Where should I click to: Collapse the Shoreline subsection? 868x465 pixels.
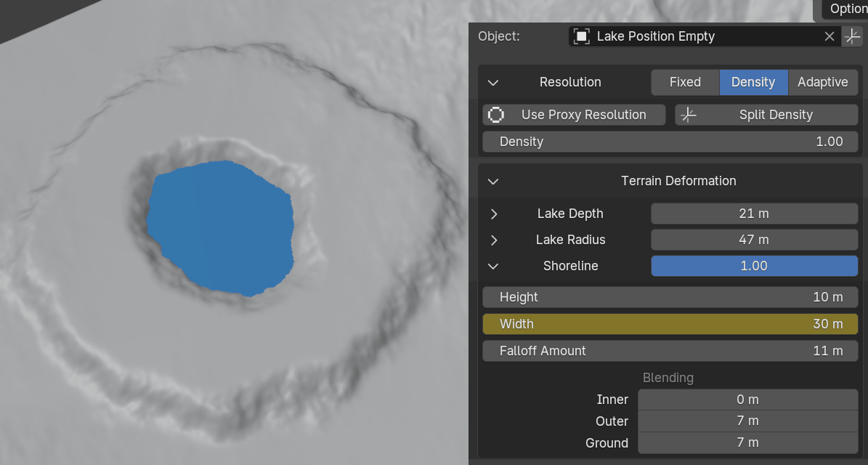493,266
